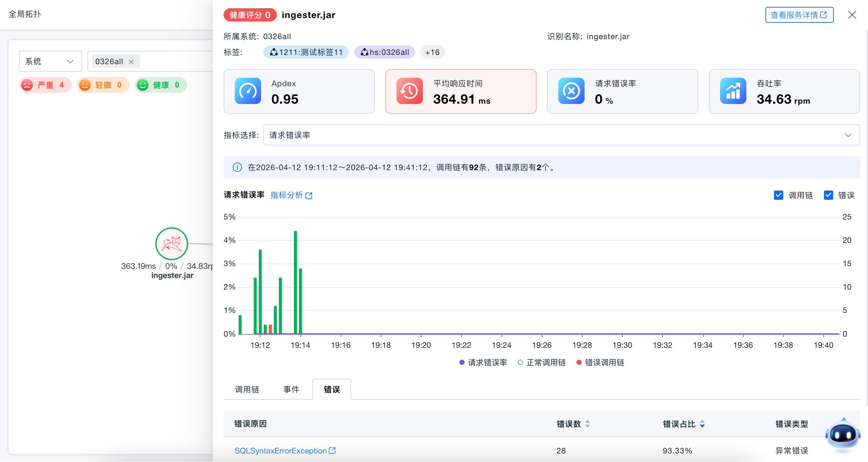Click the 全局拓扑 page title
The image size is (868, 462).
(x=25, y=14)
